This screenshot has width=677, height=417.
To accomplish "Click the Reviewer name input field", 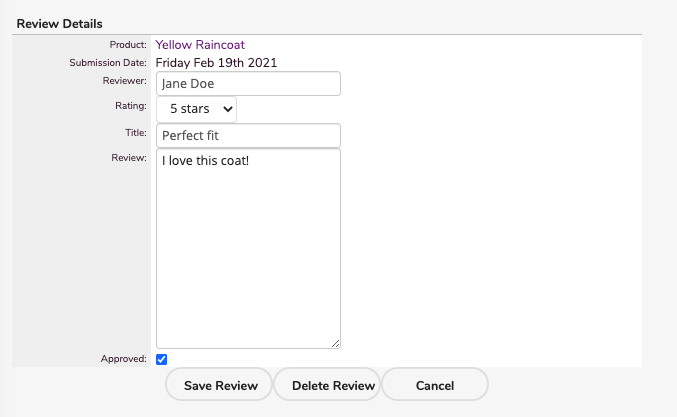I will (248, 83).
